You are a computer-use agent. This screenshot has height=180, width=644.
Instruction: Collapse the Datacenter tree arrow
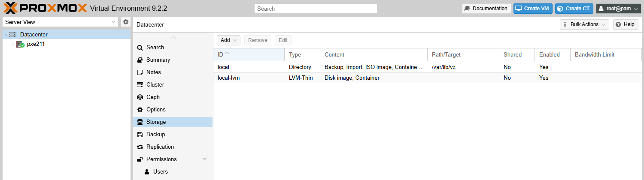[6, 35]
